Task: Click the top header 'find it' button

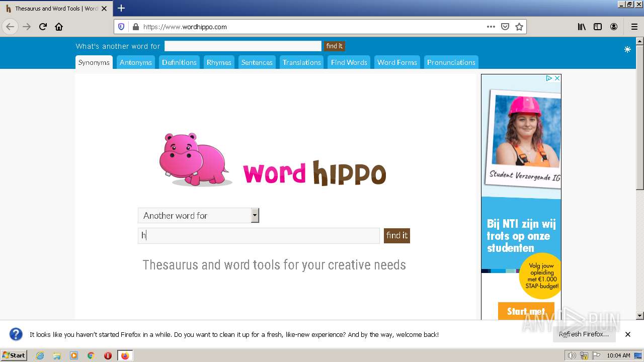Action: click(334, 46)
